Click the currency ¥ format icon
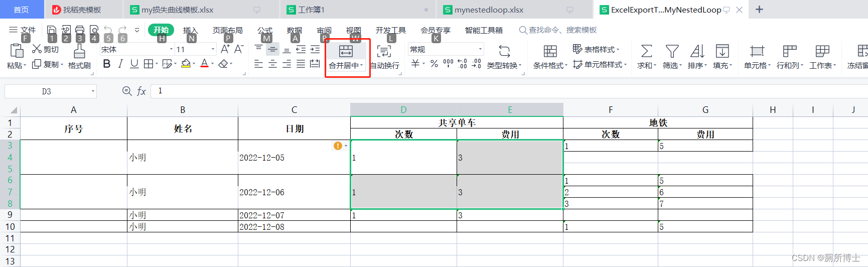The height and width of the screenshot is (267, 868). (x=415, y=64)
